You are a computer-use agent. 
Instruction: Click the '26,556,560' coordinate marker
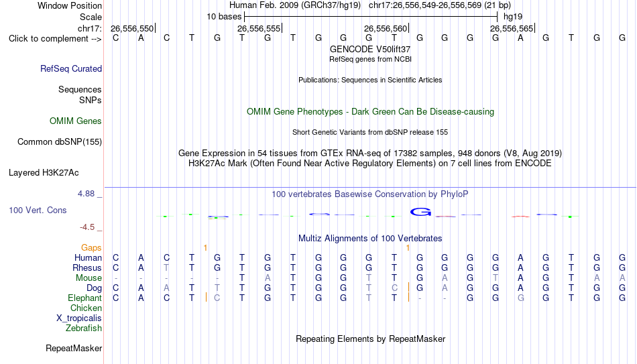(386, 28)
